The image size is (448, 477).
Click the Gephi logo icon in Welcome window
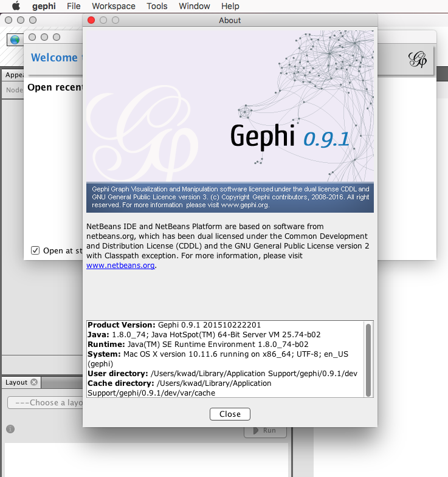(x=417, y=59)
